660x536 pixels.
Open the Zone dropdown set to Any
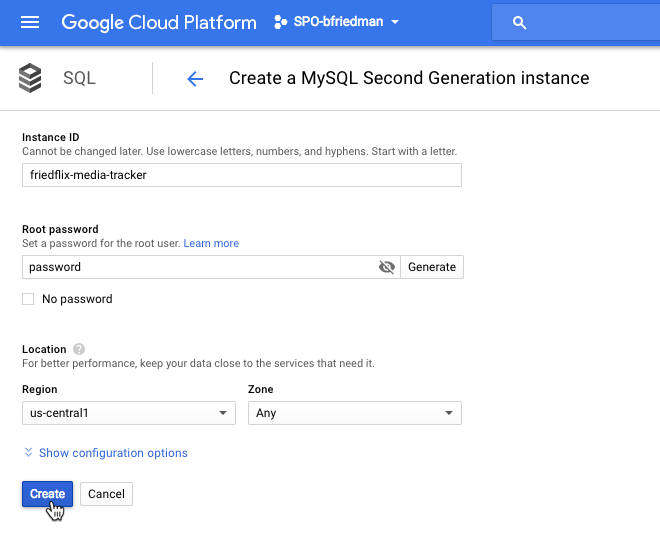(x=354, y=413)
